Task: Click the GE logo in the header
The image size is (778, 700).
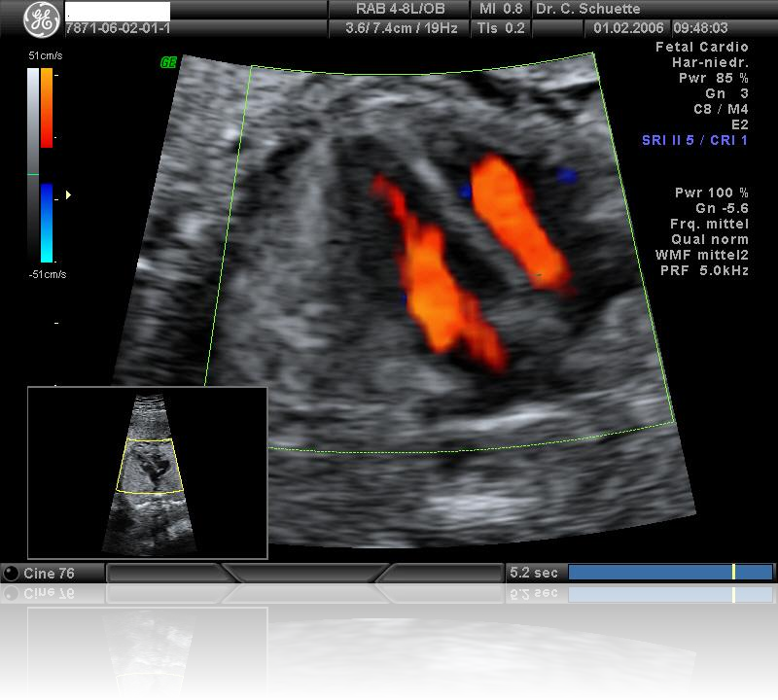Action: coord(42,19)
